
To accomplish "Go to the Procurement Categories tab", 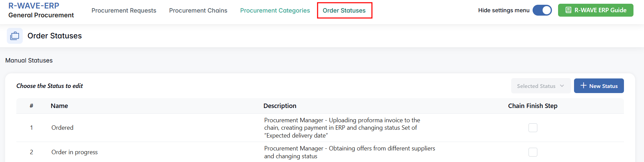I will pos(275,11).
